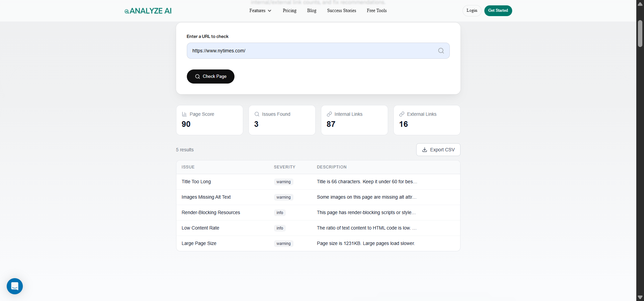The image size is (644, 301).
Task: Select the Images Missing Alt Text row
Action: coord(318,197)
